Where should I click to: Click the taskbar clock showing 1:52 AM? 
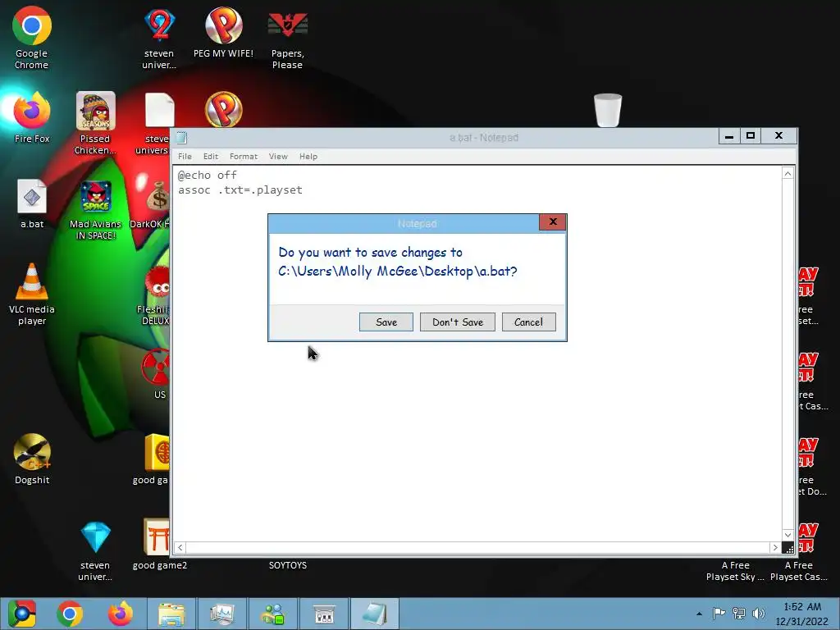[x=802, y=614]
